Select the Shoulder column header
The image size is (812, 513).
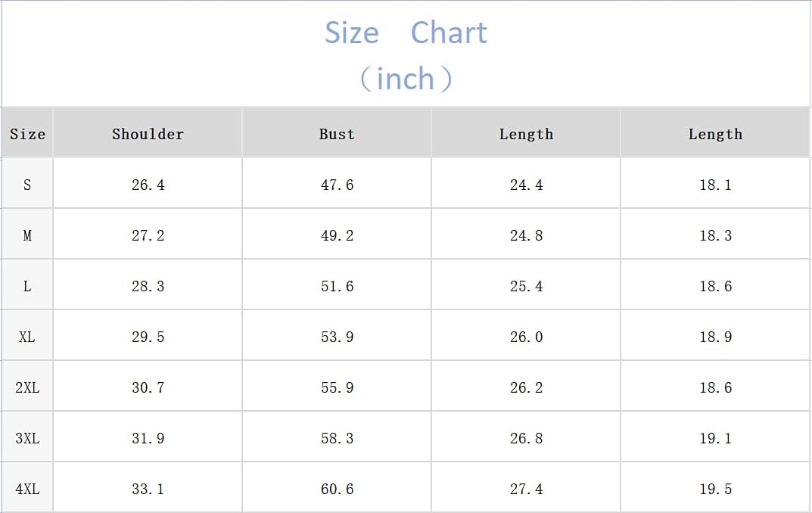point(148,134)
